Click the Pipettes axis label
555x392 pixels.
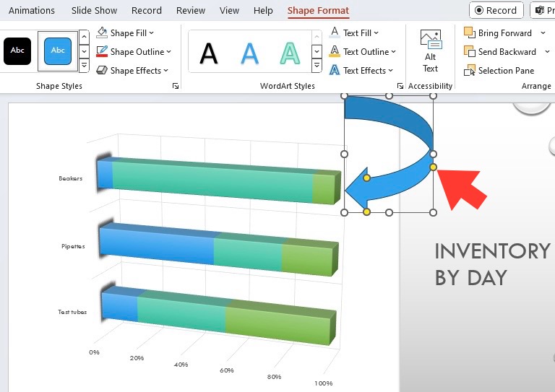[x=73, y=246]
